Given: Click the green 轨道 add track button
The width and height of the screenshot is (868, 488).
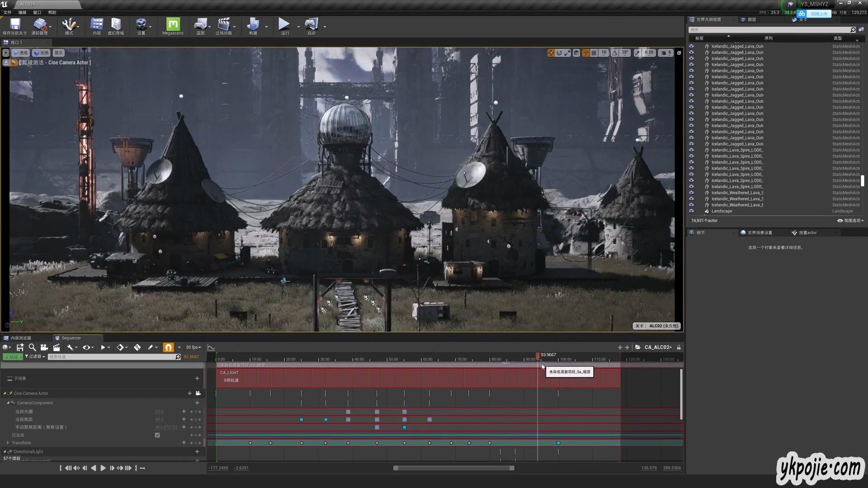Looking at the screenshot, I should (x=12, y=357).
